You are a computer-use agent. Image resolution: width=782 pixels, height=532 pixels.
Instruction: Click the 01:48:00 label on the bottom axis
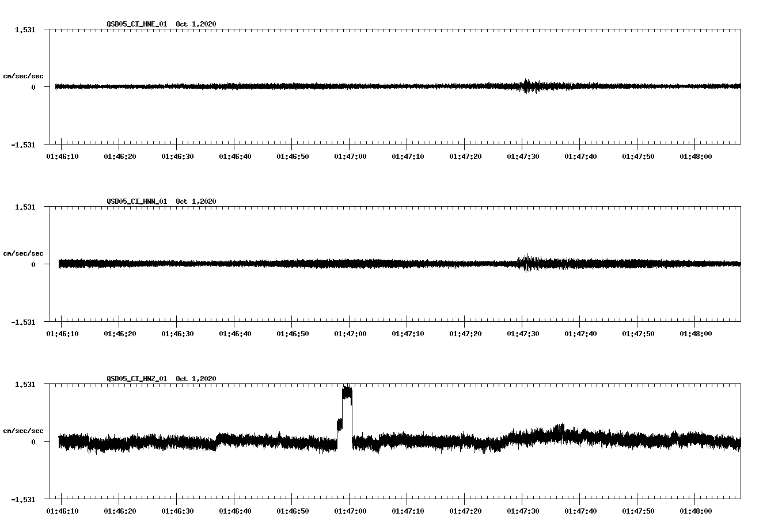(697, 510)
